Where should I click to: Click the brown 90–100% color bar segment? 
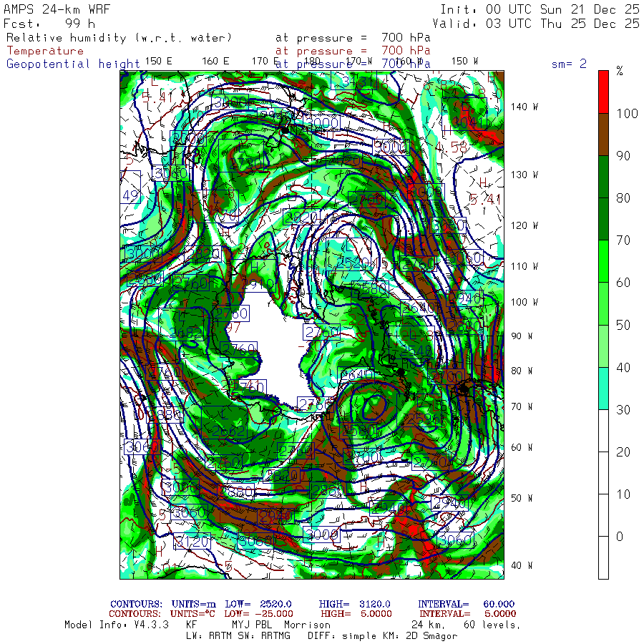click(603, 135)
